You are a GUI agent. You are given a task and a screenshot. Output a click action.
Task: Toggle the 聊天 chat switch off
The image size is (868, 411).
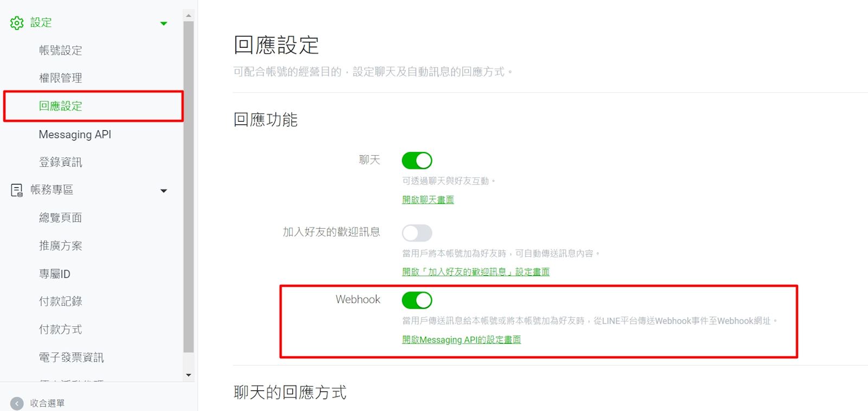(x=417, y=161)
